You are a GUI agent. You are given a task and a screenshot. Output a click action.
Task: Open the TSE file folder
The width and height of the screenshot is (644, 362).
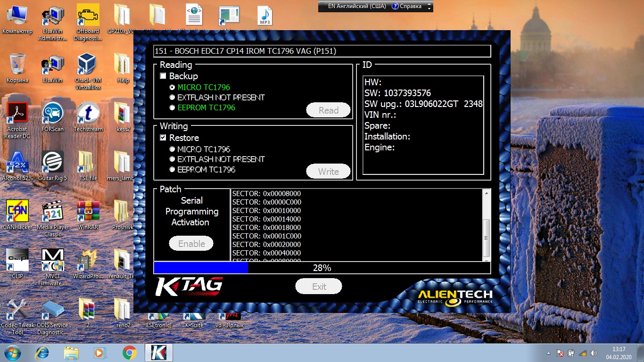[88, 166]
